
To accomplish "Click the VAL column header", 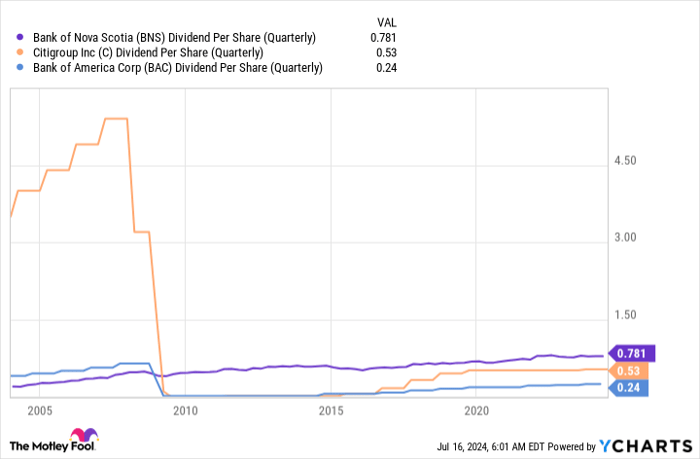I will [x=386, y=18].
